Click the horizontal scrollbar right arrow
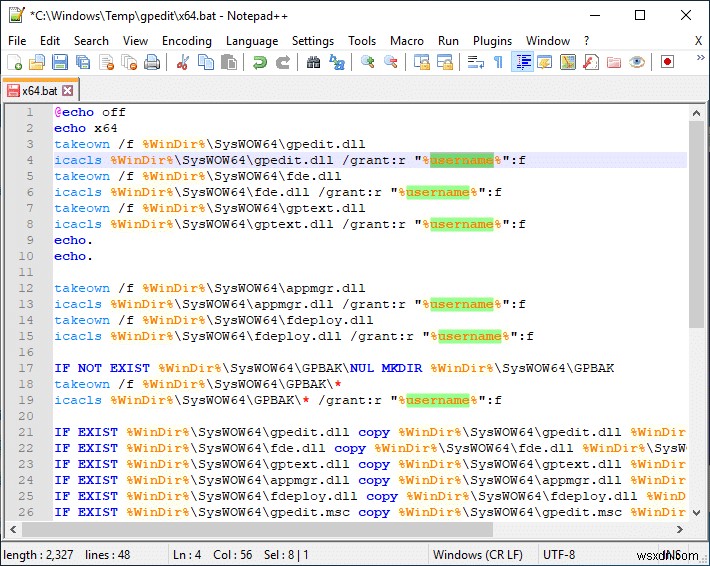 click(679, 529)
